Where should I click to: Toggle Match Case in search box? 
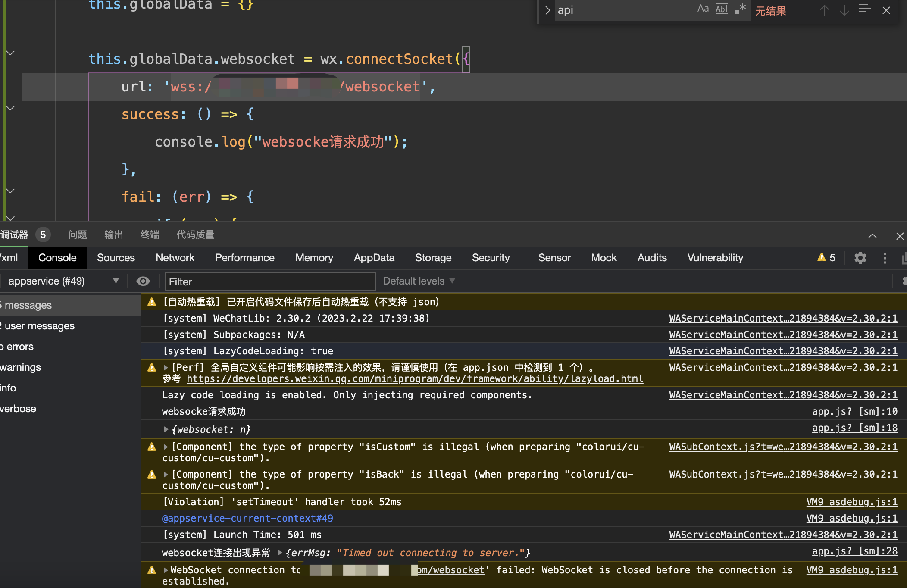(x=703, y=9)
